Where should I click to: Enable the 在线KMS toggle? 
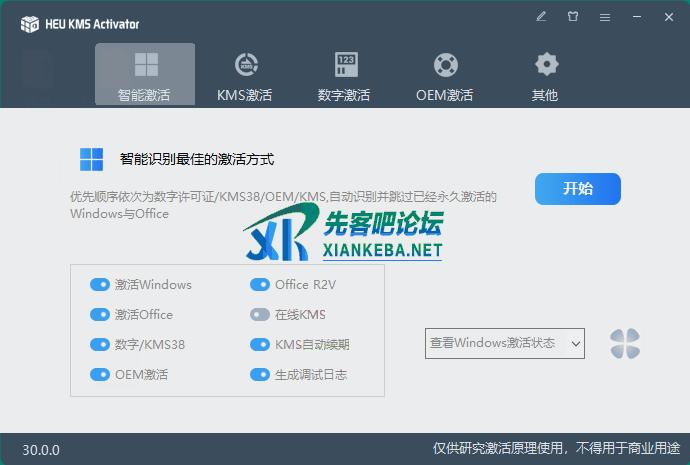point(259,314)
